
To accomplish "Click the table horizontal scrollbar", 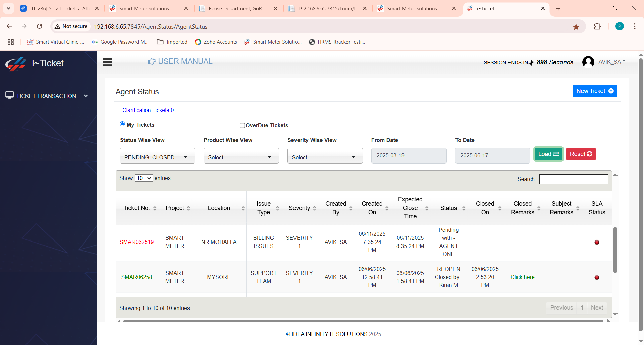I will point(363,321).
